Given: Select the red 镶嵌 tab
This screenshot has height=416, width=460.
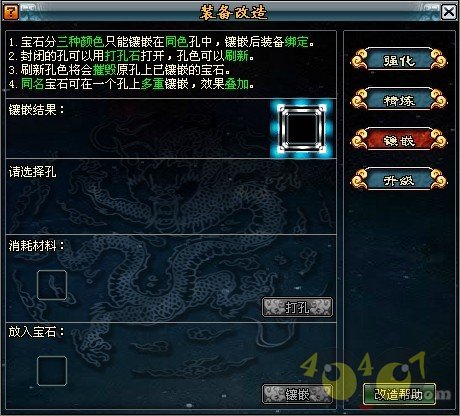Looking at the screenshot, I should click(399, 140).
